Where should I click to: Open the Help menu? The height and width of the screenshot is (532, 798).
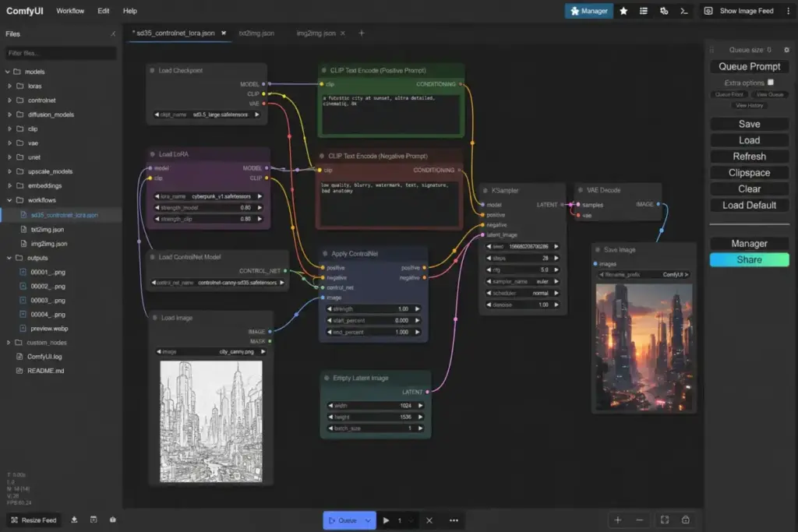pos(130,11)
